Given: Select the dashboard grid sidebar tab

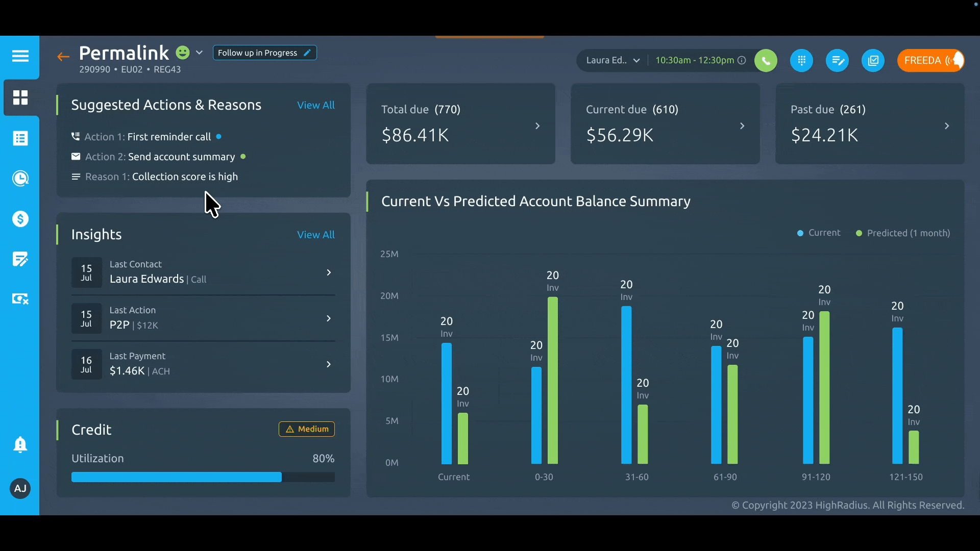Looking at the screenshot, I should coord(20,97).
